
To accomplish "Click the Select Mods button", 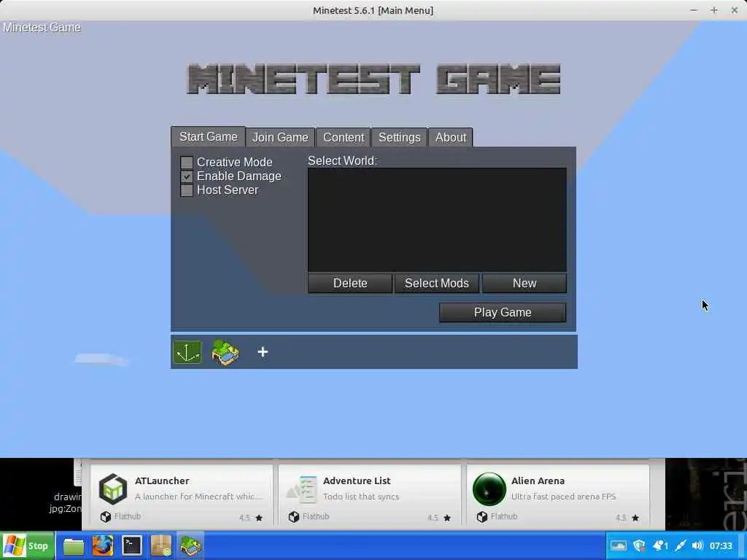I will pos(437,284).
